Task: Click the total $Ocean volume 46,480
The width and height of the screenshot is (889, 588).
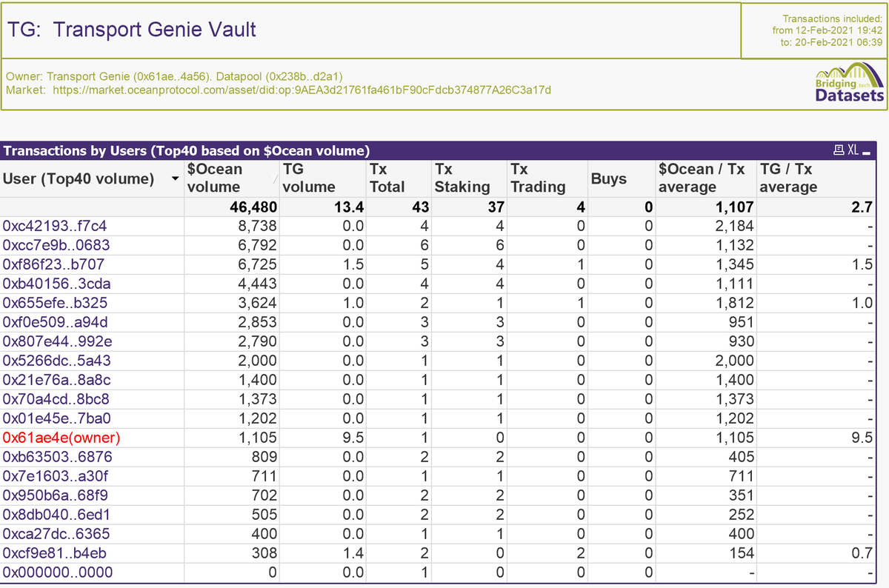Action: point(252,207)
